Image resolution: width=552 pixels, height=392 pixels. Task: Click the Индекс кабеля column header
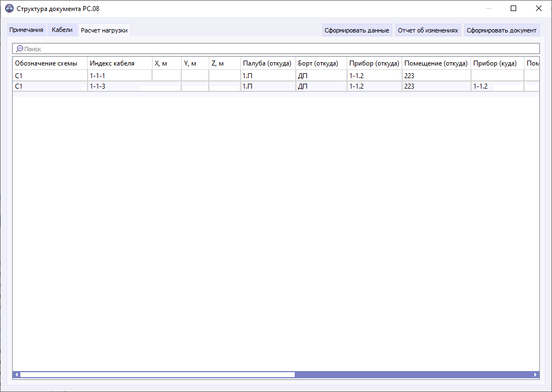(x=118, y=63)
